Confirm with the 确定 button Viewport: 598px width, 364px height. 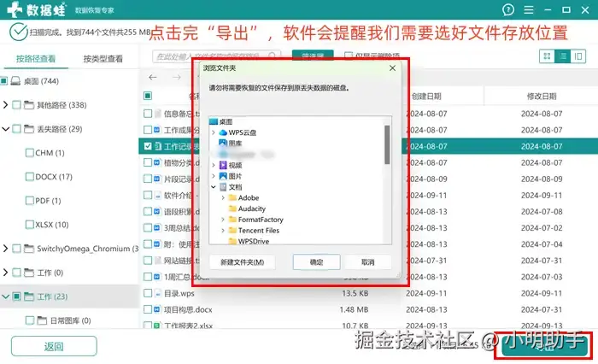pos(317,262)
